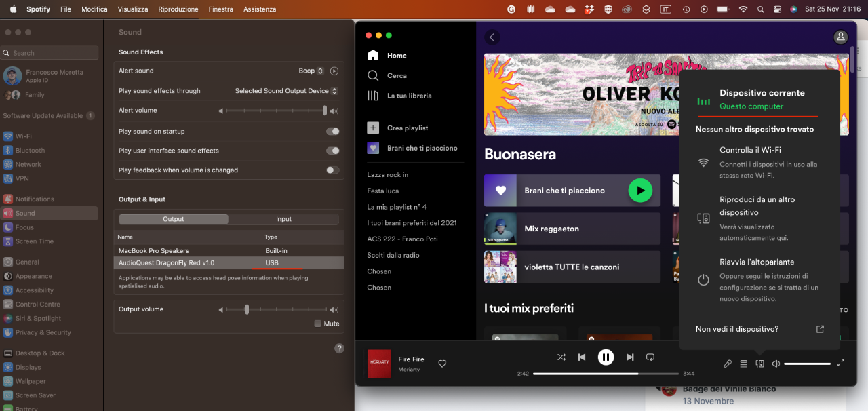Screen dimensions: 868x411
Task: Select AudioQuest DragonFly Red v1.0 output device
Action: click(229, 263)
